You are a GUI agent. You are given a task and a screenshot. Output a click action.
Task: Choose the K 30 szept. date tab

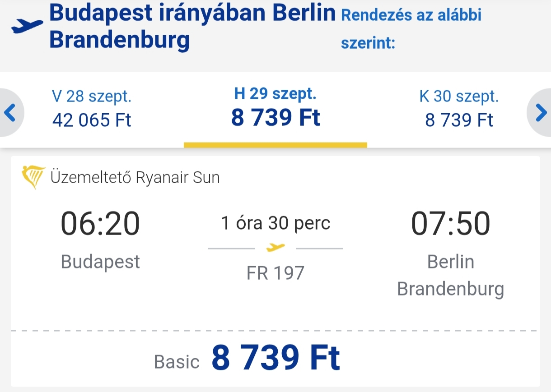tap(459, 109)
